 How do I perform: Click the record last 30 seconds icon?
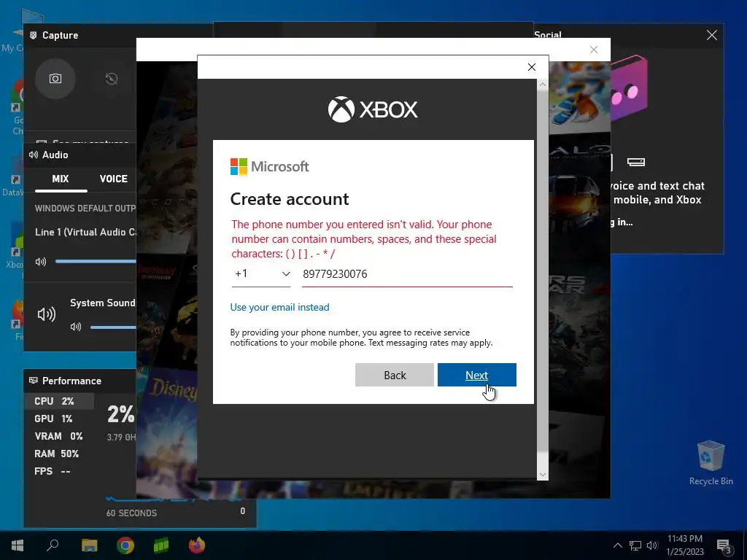pyautogui.click(x=112, y=79)
